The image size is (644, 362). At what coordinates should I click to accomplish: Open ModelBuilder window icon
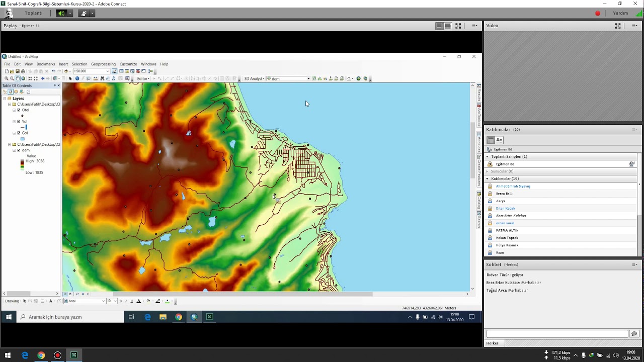150,71
